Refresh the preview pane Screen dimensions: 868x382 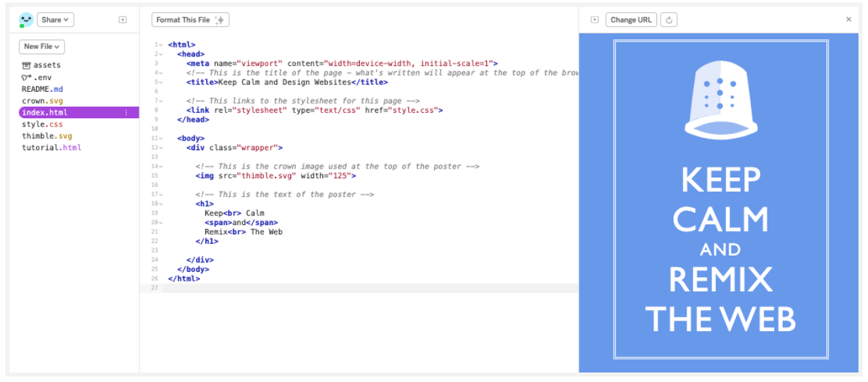(x=669, y=20)
